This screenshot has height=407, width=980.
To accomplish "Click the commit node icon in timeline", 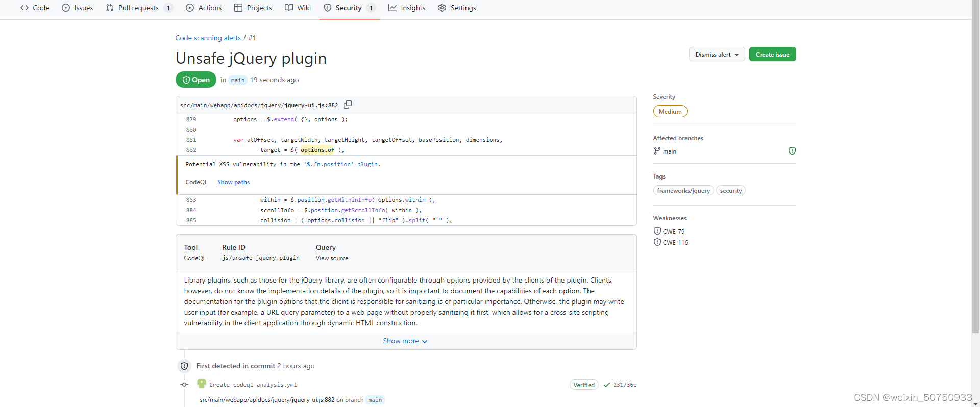I will tap(184, 385).
